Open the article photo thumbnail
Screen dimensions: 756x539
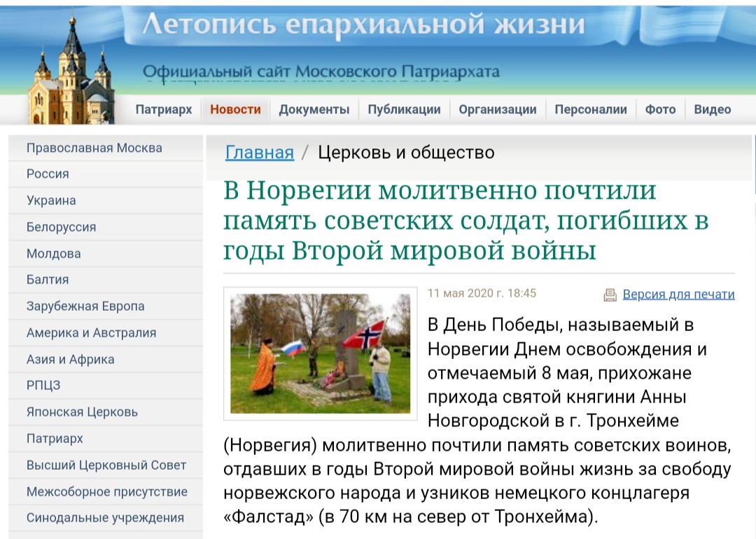321,353
